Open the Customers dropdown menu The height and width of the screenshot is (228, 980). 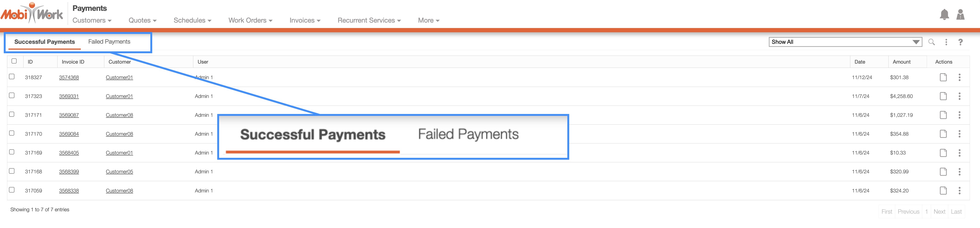click(x=92, y=20)
